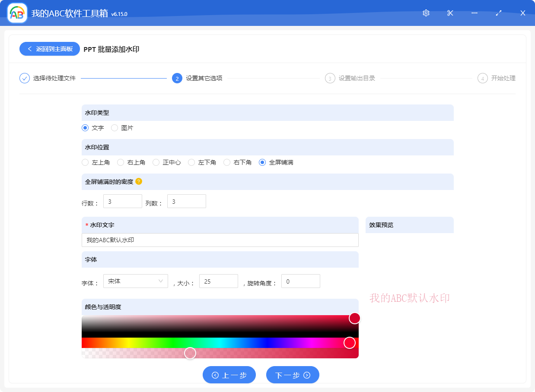The image size is (535, 392).
Task: Click the font 大小 input field
Action: [219, 281]
